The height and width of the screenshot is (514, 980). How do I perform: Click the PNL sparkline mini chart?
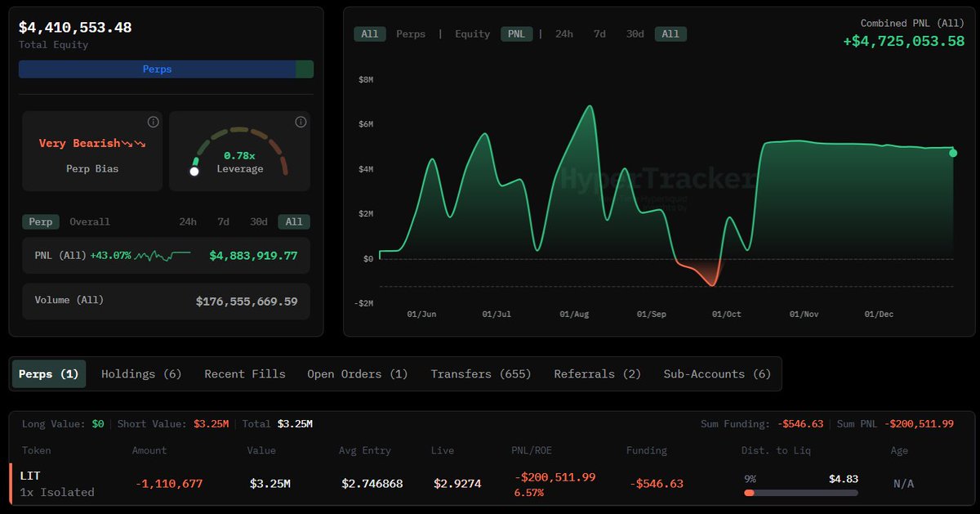(163, 256)
